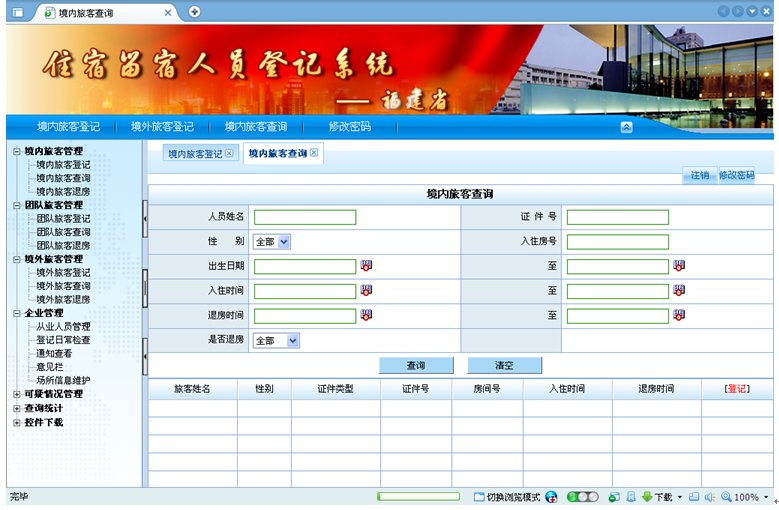Close the 境内旅客查询 content tab
Viewport: 779px width, 510px height.
(x=314, y=152)
